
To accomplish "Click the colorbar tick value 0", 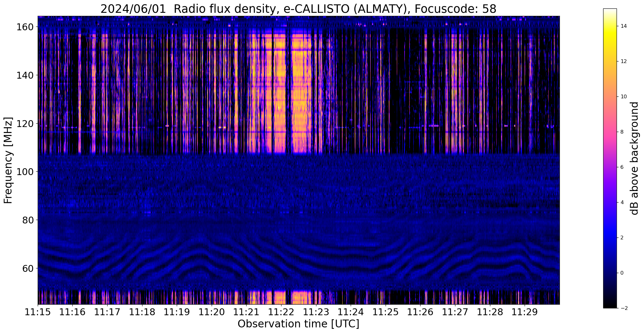I will (622, 273).
